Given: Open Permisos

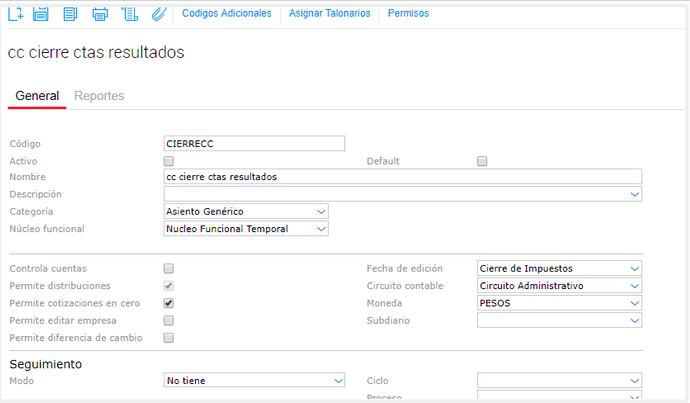Looking at the screenshot, I should pyautogui.click(x=408, y=13).
